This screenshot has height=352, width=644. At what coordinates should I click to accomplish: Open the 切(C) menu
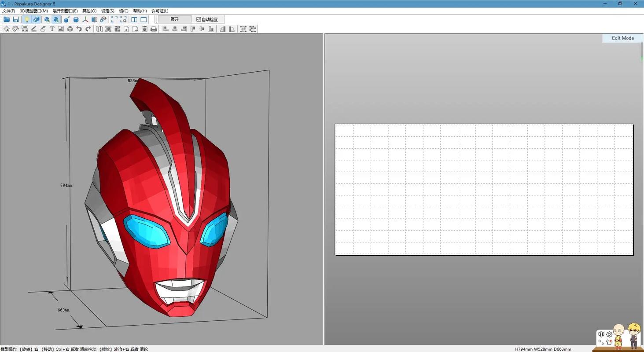124,11
